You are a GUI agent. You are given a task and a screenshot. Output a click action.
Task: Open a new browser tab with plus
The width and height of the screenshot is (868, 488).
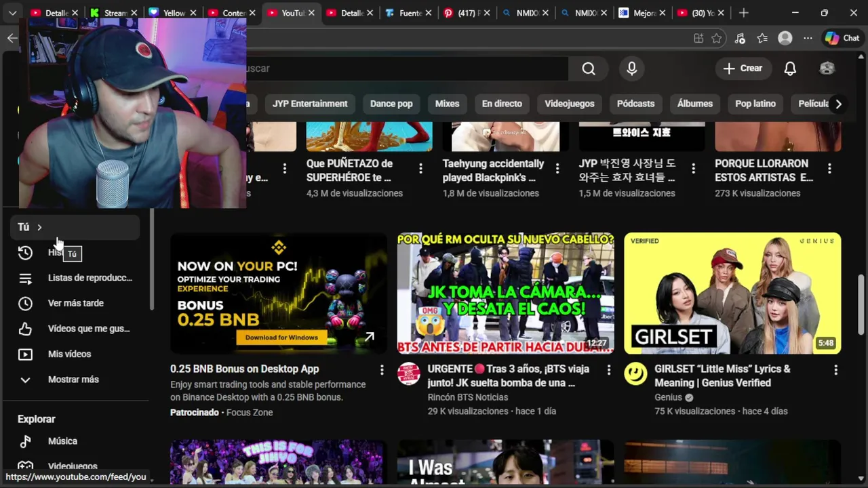(x=744, y=13)
